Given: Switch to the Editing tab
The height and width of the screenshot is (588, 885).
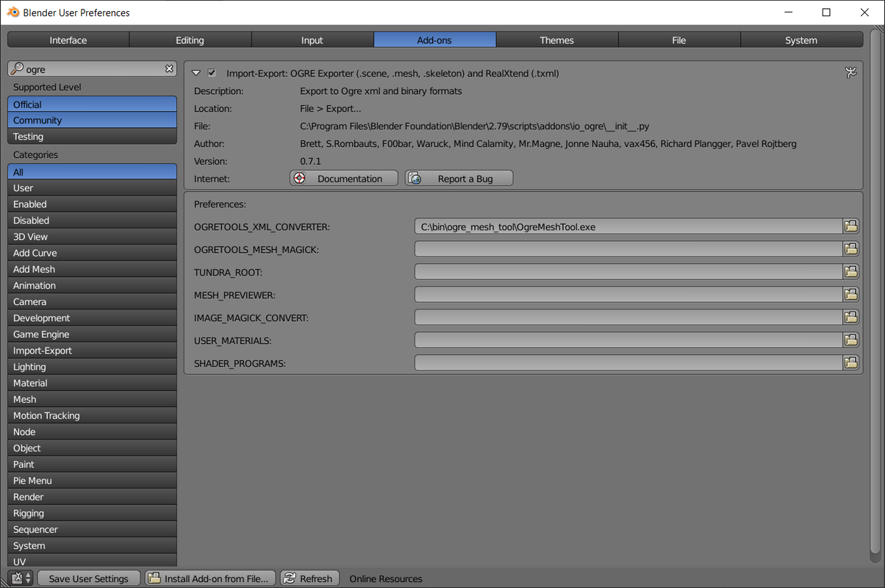Looking at the screenshot, I should (x=190, y=40).
